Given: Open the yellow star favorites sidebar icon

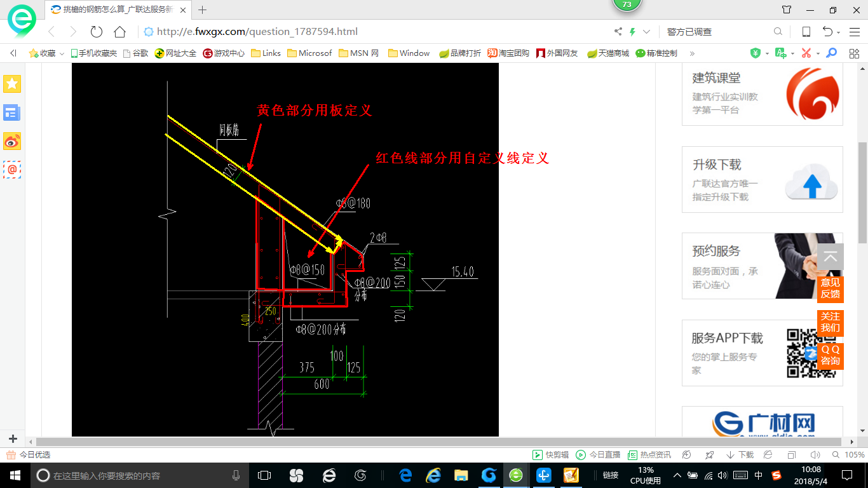Looking at the screenshot, I should coord(12,83).
